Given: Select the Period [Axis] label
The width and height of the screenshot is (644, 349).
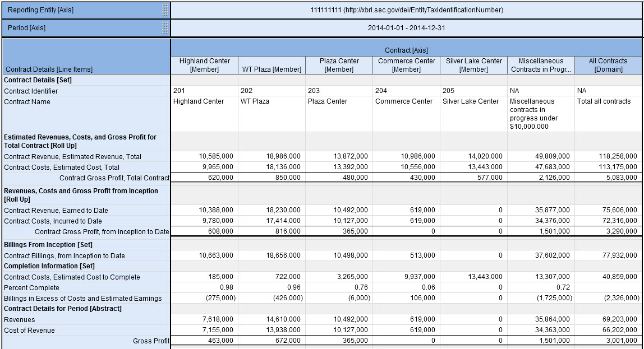Looking at the screenshot, I should click(x=27, y=28).
